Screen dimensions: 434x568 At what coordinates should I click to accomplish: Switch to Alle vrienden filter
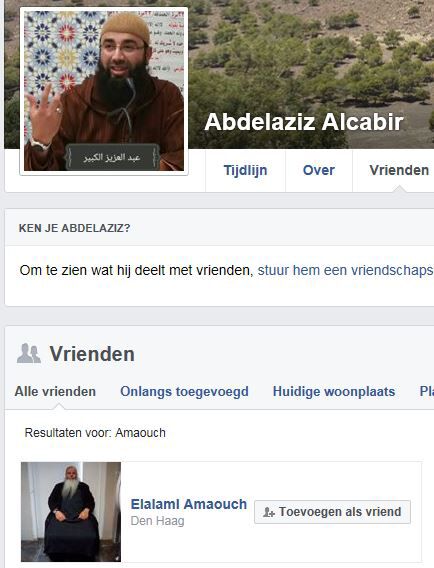(55, 392)
